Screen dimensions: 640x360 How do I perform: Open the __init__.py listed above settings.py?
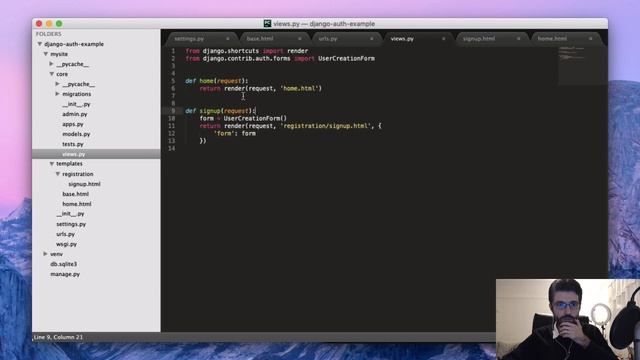point(70,214)
